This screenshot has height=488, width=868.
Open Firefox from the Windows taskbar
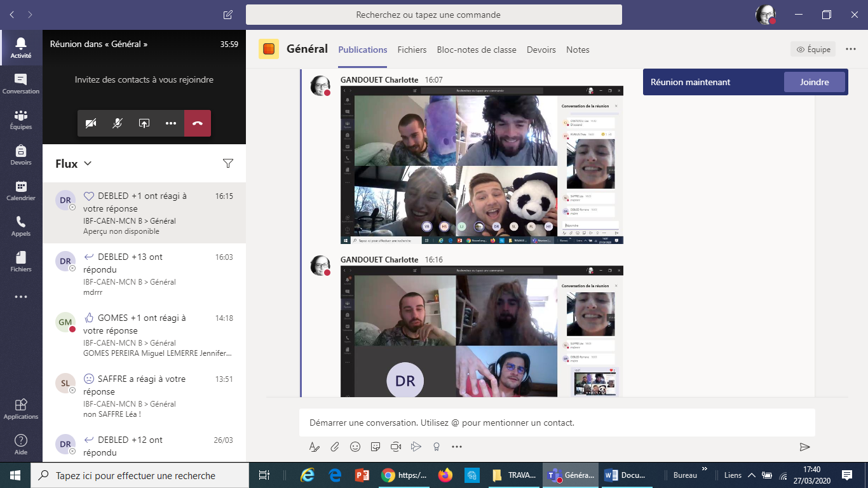[x=445, y=475]
